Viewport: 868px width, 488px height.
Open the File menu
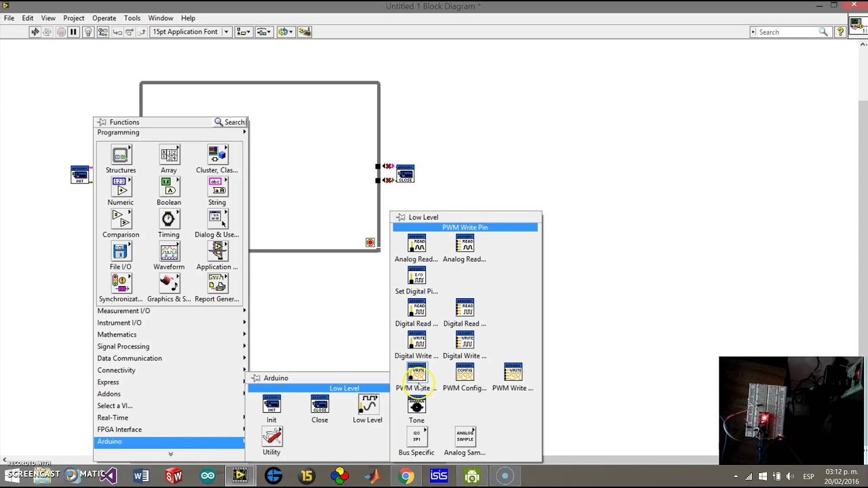point(9,18)
